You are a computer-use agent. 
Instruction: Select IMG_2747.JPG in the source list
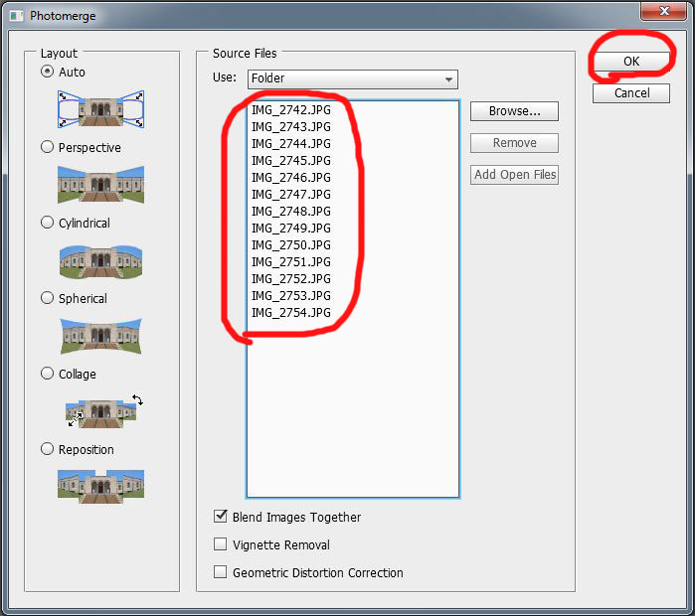(291, 194)
